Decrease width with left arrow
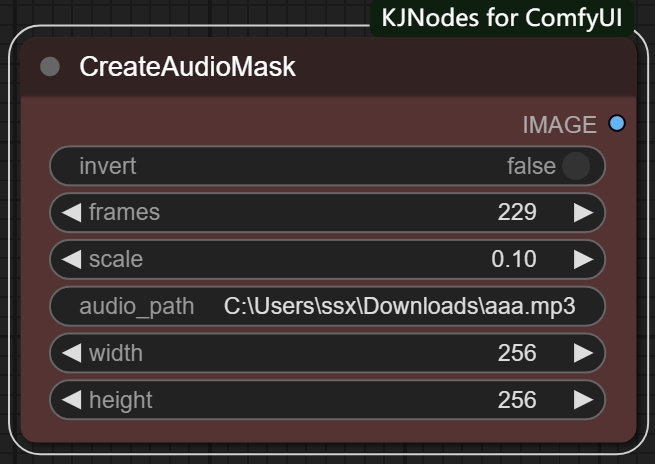This screenshot has height=464, width=655. coord(71,353)
